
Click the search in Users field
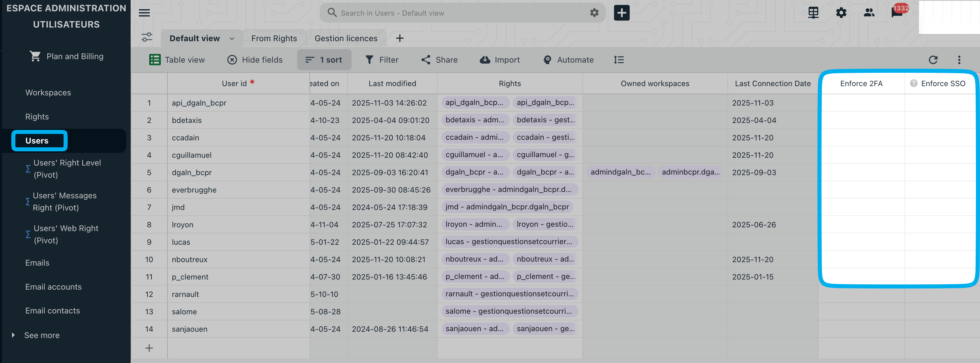[x=457, y=13]
